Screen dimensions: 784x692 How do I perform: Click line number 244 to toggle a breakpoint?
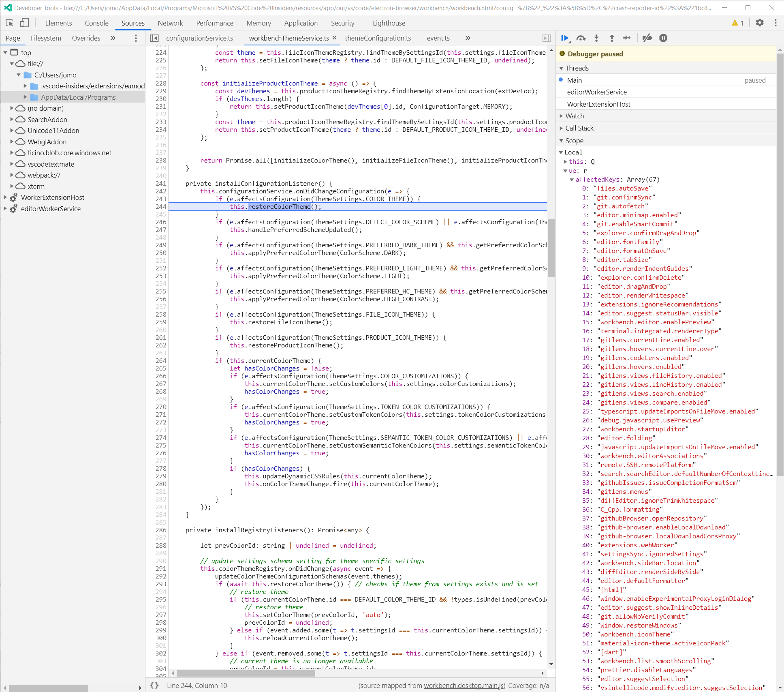tap(161, 206)
